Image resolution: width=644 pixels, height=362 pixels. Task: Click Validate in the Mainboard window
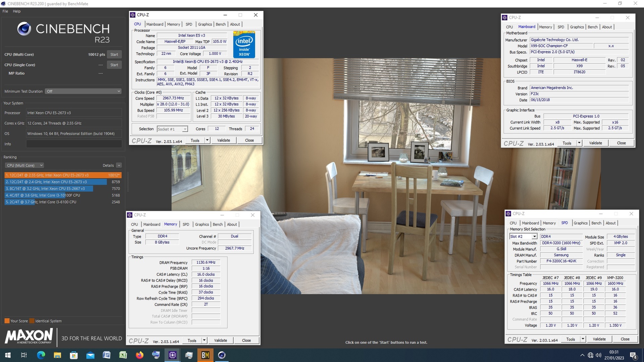click(595, 143)
